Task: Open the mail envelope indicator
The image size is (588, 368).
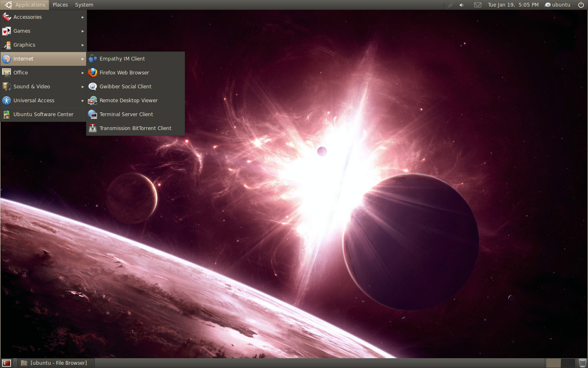Action: pos(477,5)
